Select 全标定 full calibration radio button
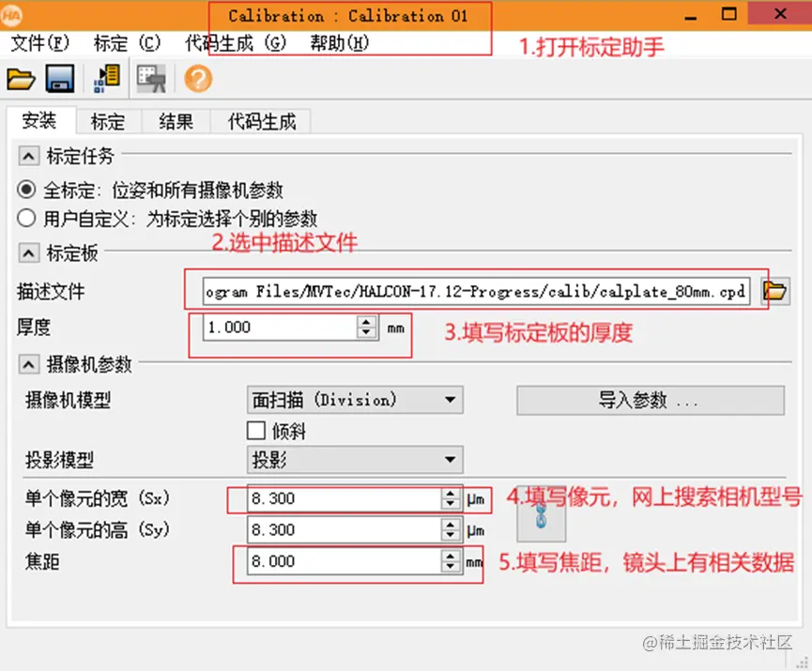Image resolution: width=812 pixels, height=671 pixels. pos(26,190)
